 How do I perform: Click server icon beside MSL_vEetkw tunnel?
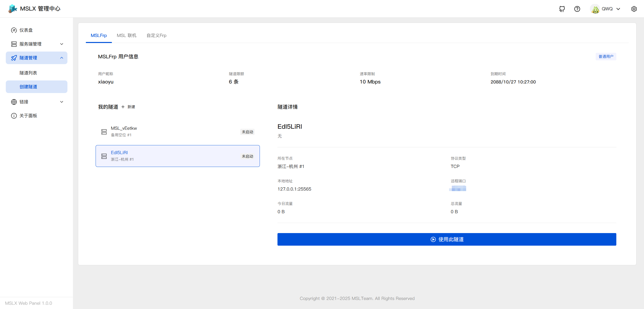tap(104, 132)
